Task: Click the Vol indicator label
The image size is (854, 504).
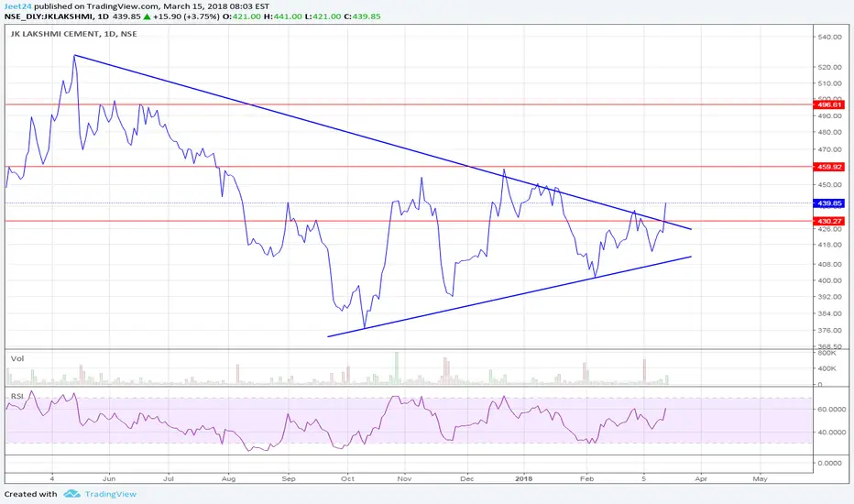Action: click(x=17, y=358)
